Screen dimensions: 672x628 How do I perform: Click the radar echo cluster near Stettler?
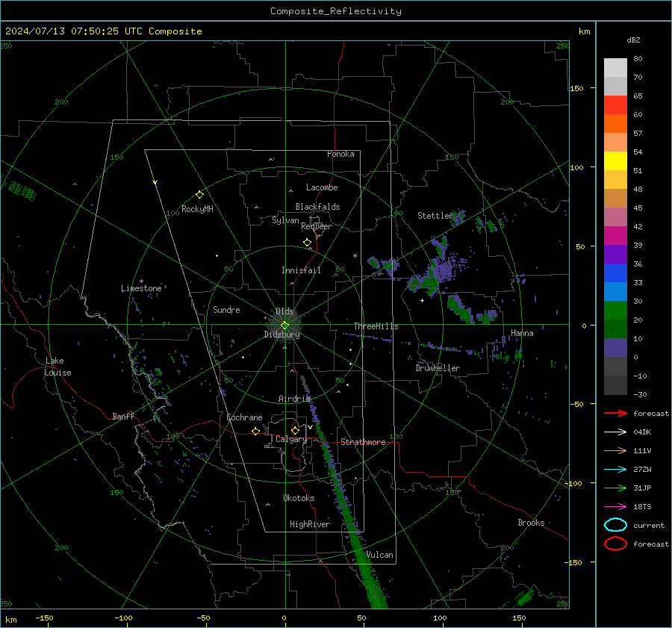tap(457, 217)
